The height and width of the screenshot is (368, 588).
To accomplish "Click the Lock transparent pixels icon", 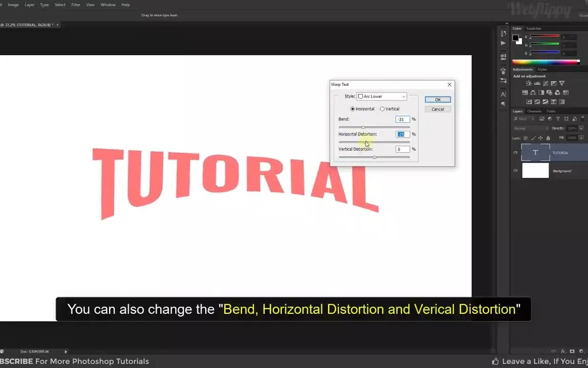I will click(x=525, y=137).
